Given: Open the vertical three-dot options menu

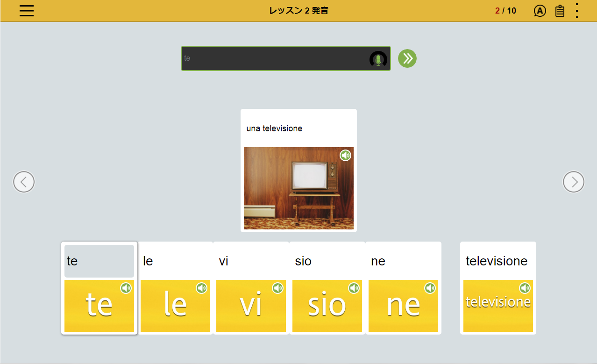Looking at the screenshot, I should 577,11.
